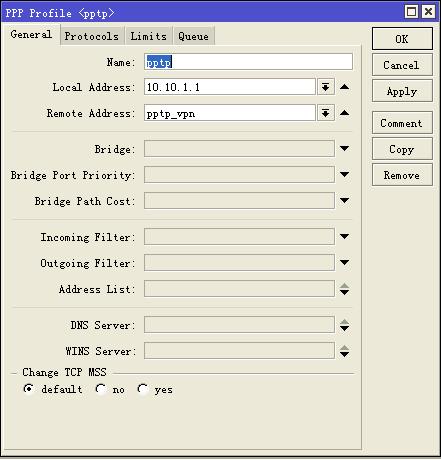Open the Remote Address dropdown list
Screen dimensions: 441x460
click(326, 113)
